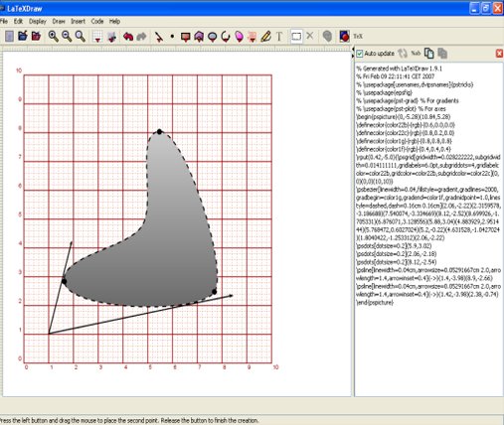Select the pencil drawing tool
This screenshot has width=504, height=425.
[x=265, y=36]
